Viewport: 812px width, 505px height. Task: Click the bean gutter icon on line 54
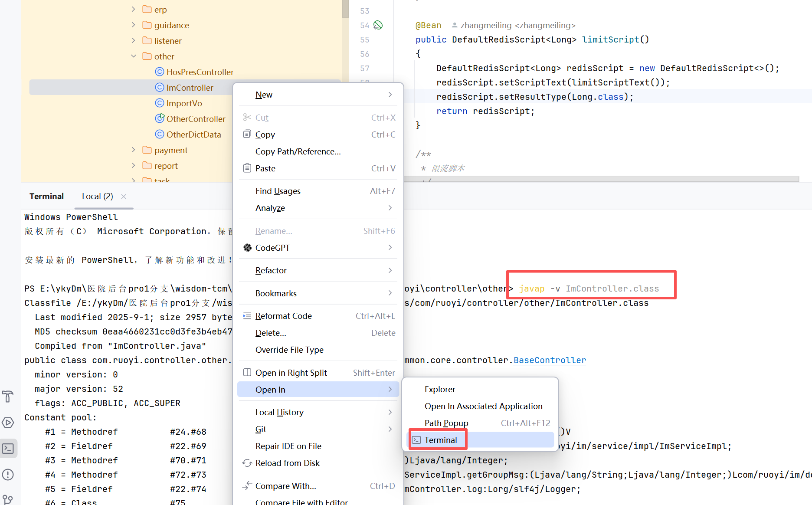(x=378, y=26)
